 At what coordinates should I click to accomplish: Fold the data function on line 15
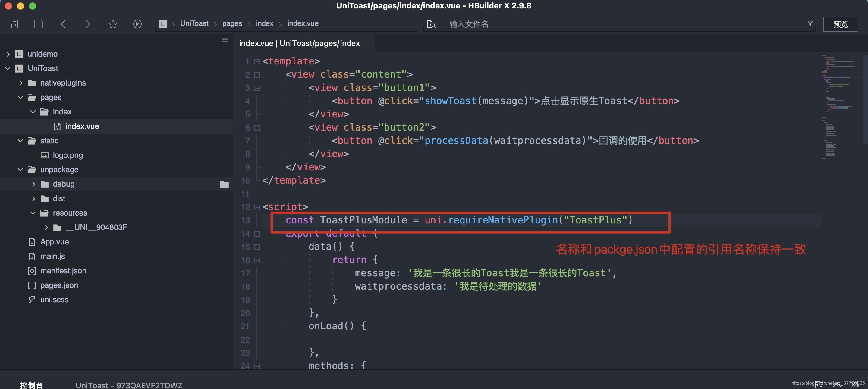coord(257,247)
